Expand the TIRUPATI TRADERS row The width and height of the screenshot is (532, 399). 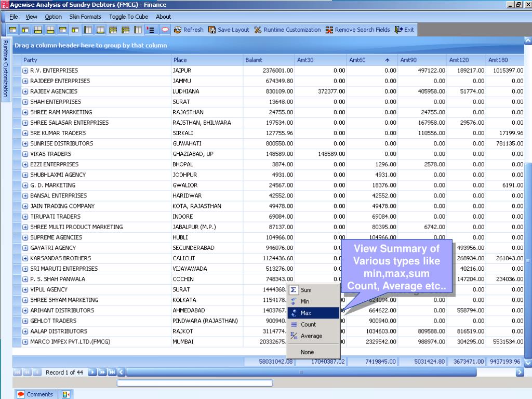pyautogui.click(x=25, y=217)
